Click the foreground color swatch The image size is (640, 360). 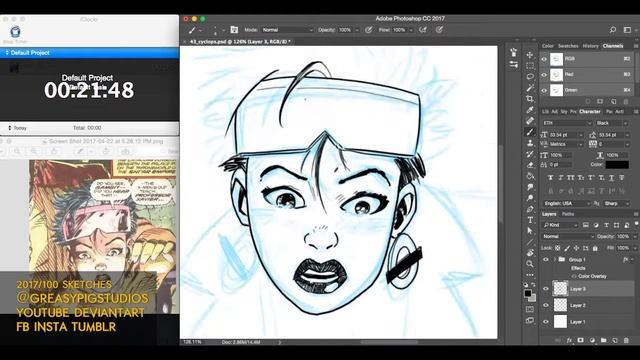pos(528,293)
